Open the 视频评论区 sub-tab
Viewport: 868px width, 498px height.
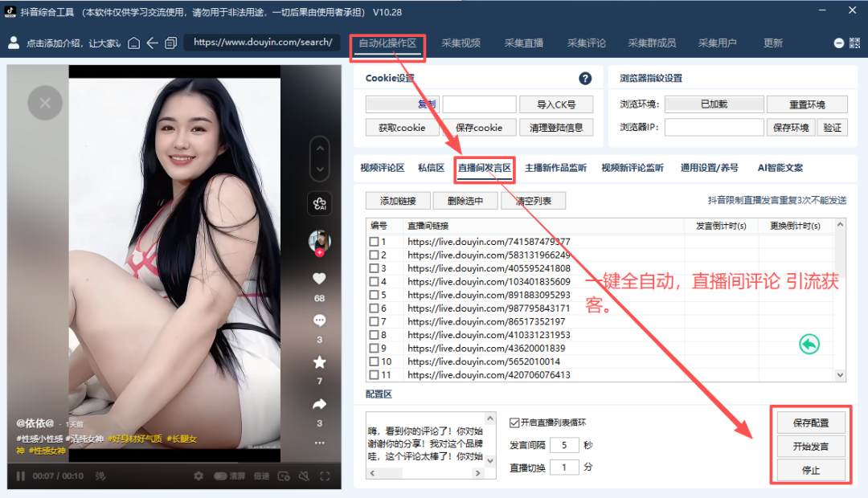[x=382, y=168]
